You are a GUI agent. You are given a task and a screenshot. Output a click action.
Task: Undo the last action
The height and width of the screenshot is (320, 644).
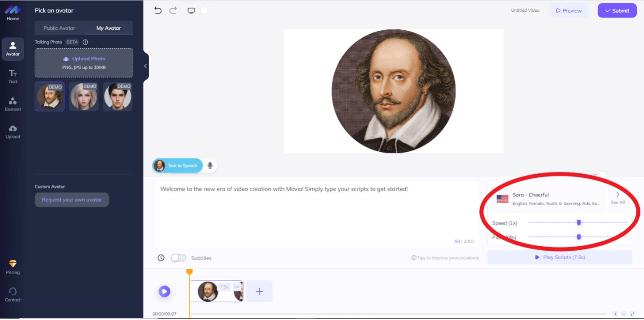tap(158, 10)
